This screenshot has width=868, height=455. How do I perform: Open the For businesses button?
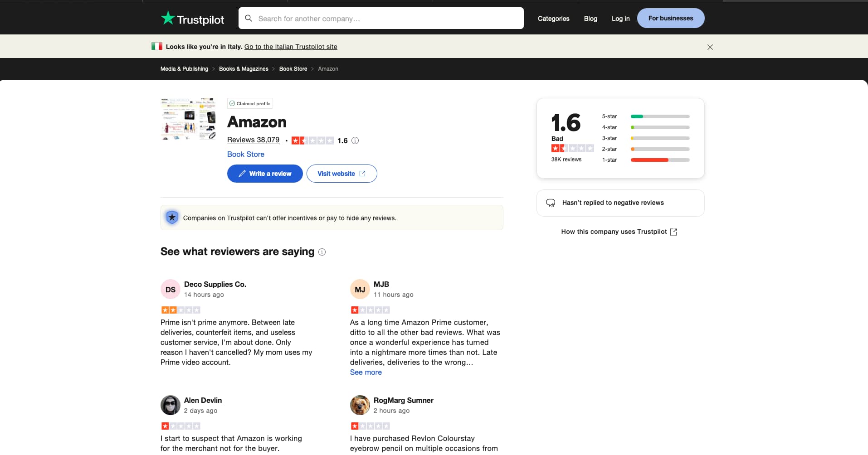[671, 18]
